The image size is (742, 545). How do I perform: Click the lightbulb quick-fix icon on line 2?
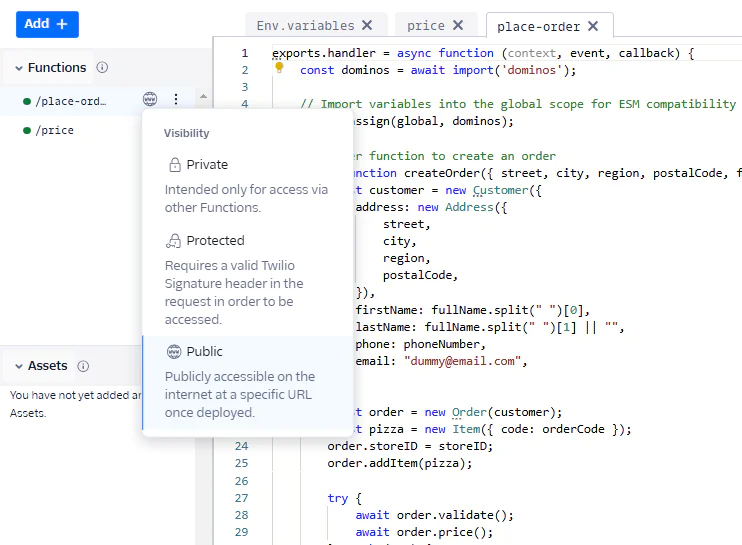point(279,68)
